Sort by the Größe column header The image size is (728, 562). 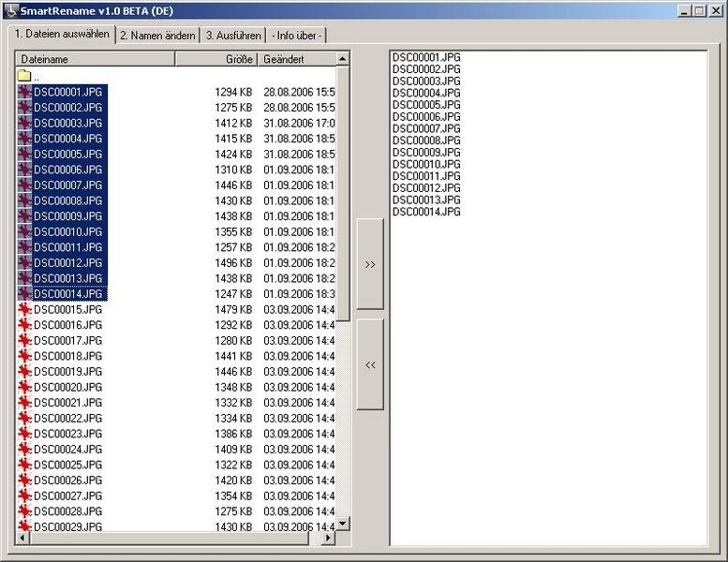215,59
